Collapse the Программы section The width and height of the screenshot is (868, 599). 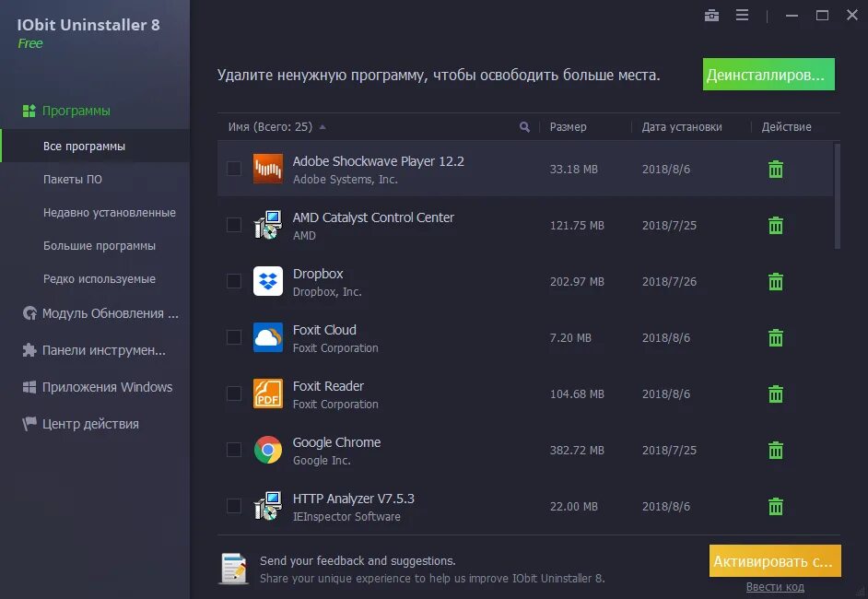click(65, 111)
